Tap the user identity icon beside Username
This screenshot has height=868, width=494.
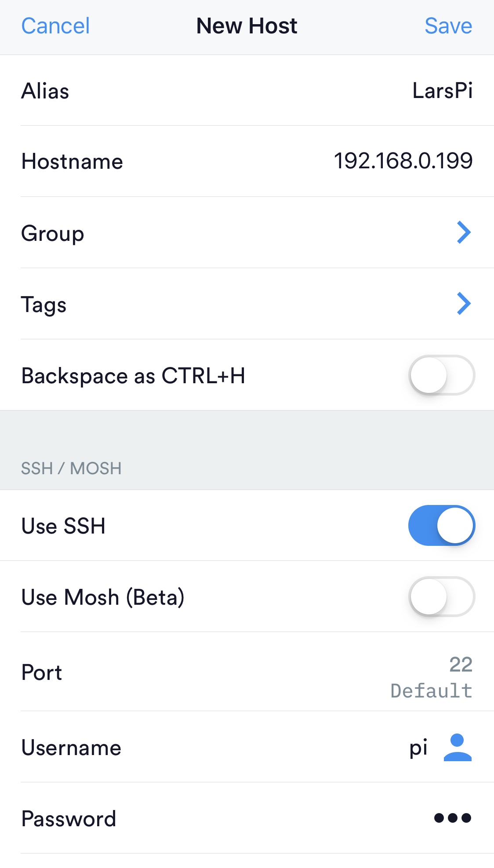coord(457,747)
